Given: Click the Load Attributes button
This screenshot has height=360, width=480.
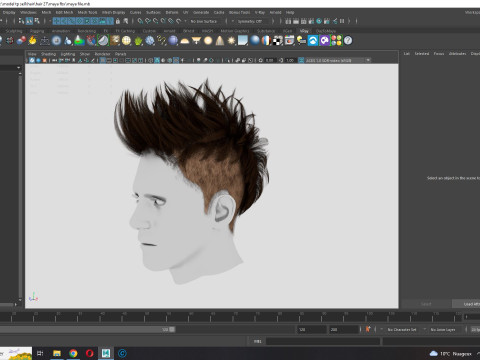Looking at the screenshot, I should click(466, 304).
